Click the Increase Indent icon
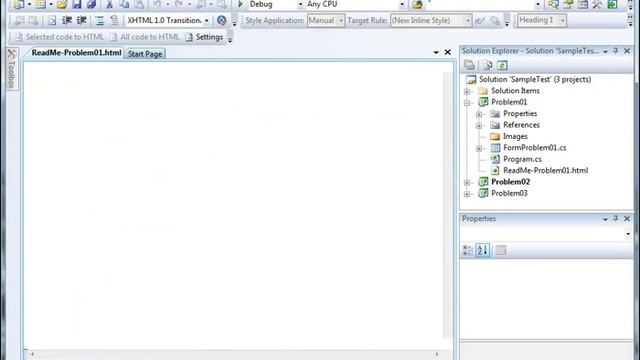 click(x=82, y=20)
